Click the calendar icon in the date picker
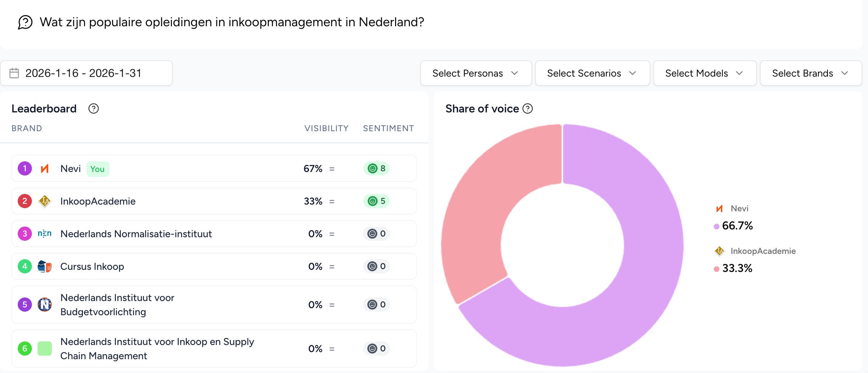868x373 pixels. [x=14, y=73]
